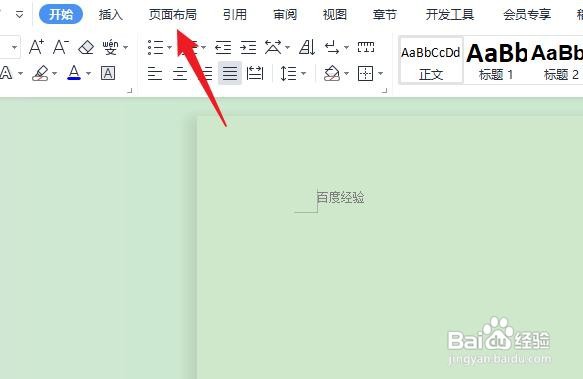Click the increase indent icon

(248, 48)
